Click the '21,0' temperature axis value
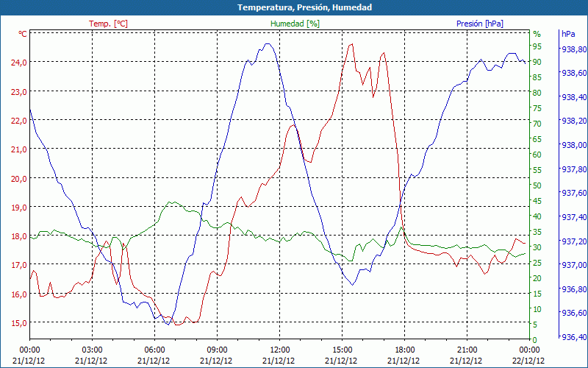 19,149
